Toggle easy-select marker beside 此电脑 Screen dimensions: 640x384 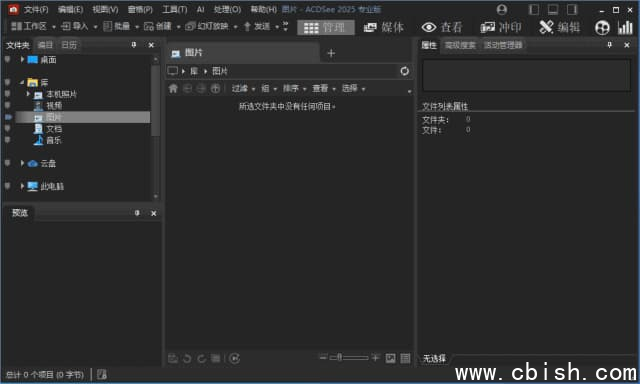[x=7, y=186]
